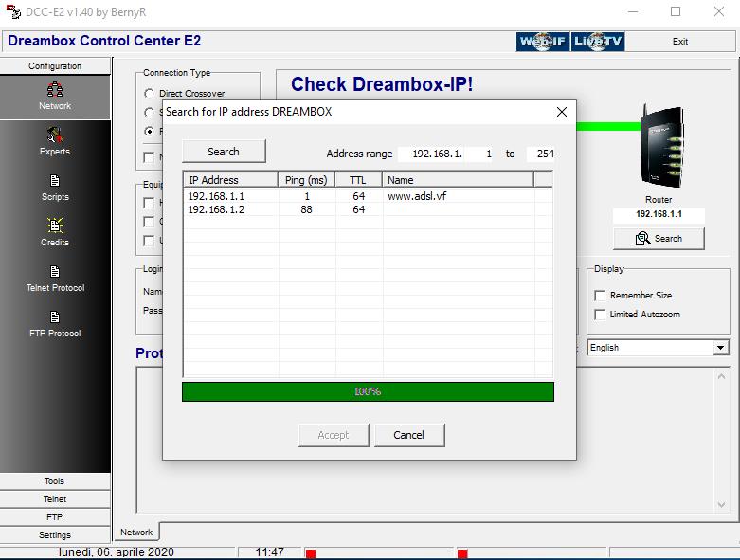Open the Tools panel section

pyautogui.click(x=55, y=481)
